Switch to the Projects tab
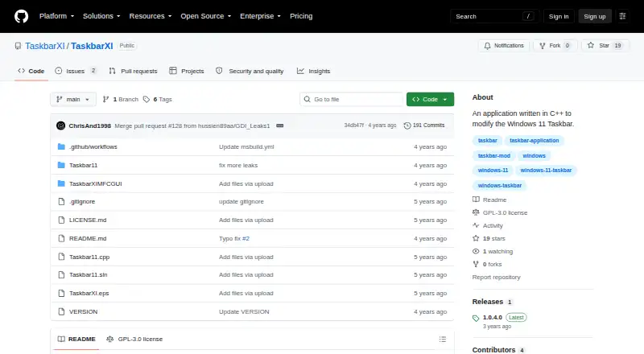 [x=187, y=71]
